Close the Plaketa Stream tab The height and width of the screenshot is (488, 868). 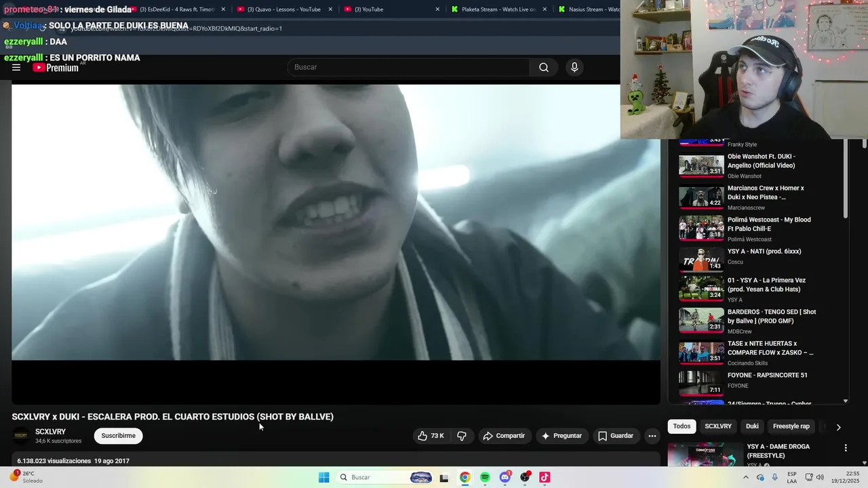click(545, 9)
